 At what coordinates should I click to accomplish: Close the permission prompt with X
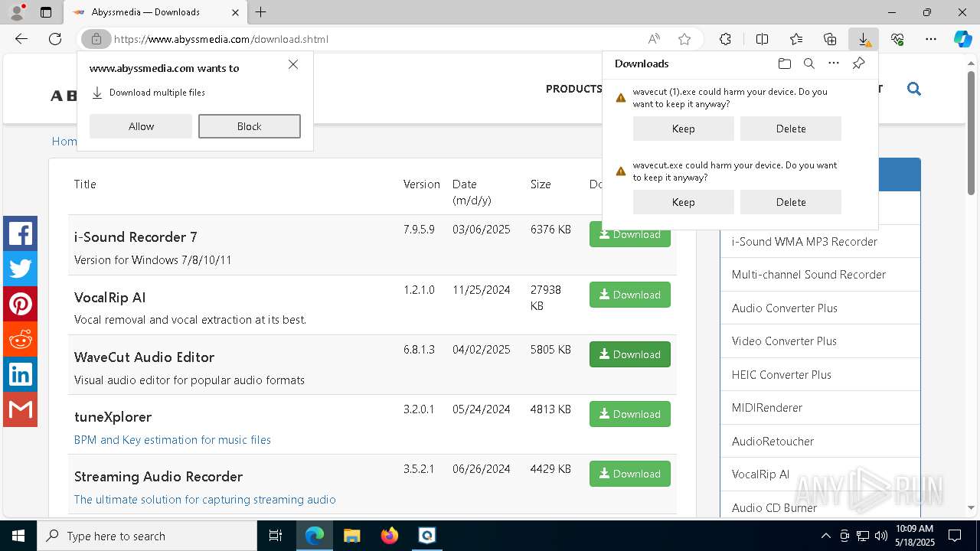tap(293, 65)
